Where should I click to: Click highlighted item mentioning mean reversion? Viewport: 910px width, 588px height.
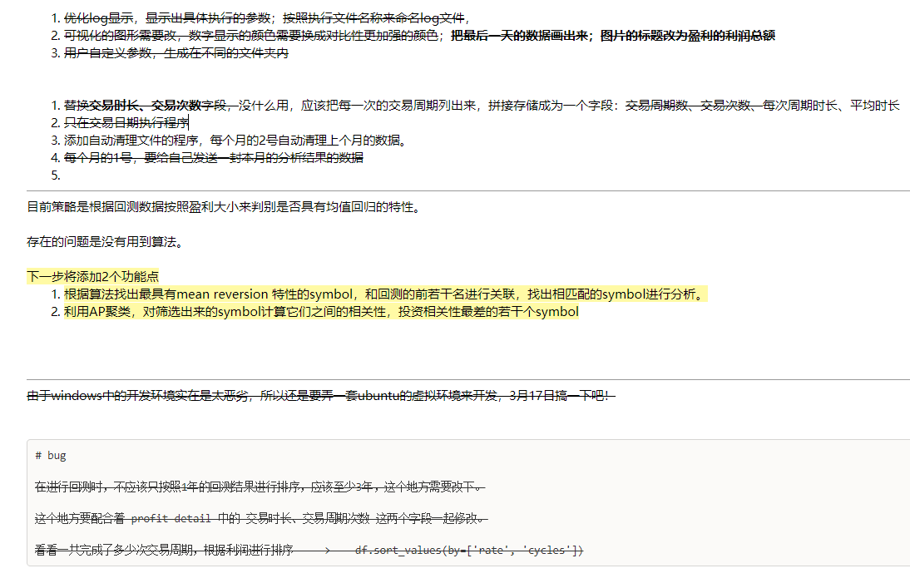coord(383,294)
